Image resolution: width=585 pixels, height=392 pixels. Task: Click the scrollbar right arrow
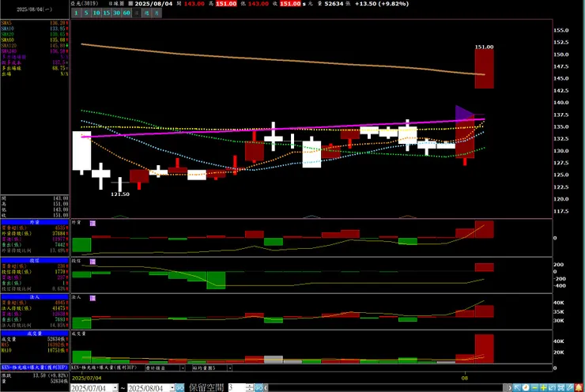[510, 388]
